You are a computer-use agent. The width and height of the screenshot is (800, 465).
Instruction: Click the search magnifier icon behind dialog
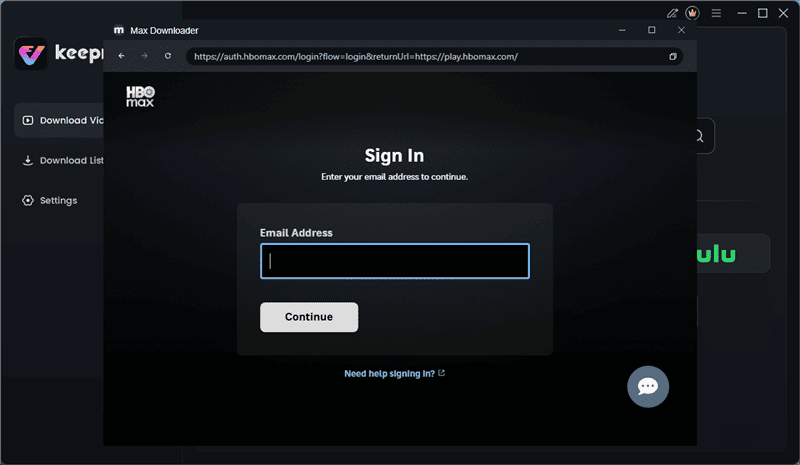699,136
